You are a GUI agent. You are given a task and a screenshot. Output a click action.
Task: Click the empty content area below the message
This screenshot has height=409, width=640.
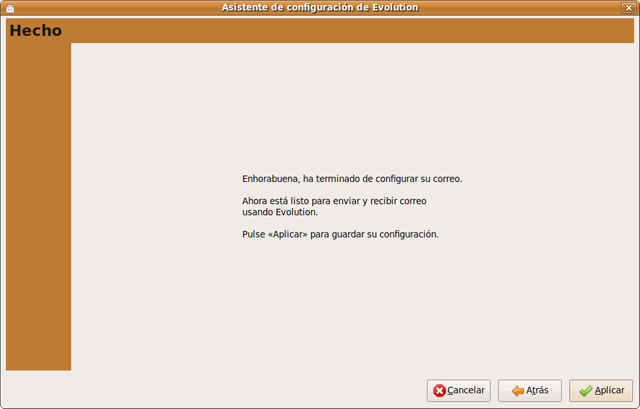(x=350, y=310)
